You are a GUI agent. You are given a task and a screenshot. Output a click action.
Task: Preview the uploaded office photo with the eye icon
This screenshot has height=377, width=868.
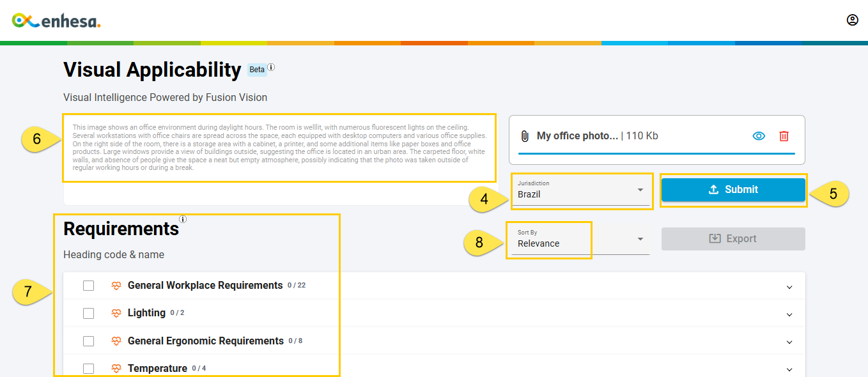click(759, 136)
